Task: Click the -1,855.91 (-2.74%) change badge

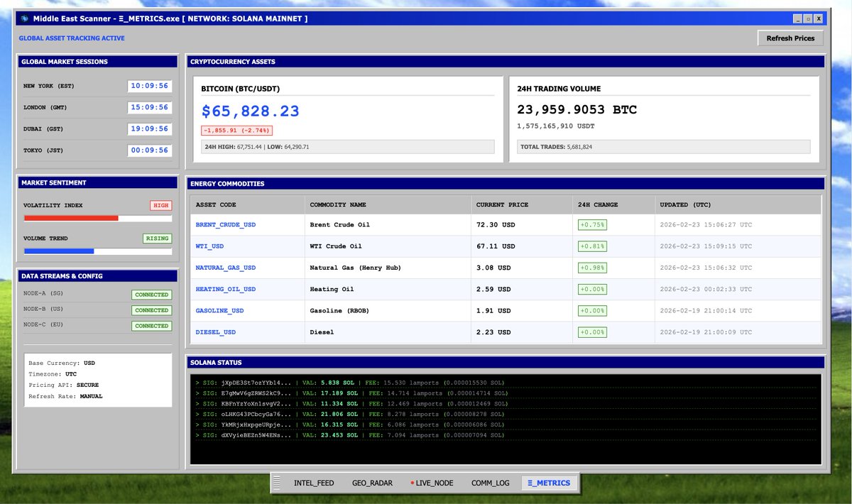Action: click(x=237, y=131)
